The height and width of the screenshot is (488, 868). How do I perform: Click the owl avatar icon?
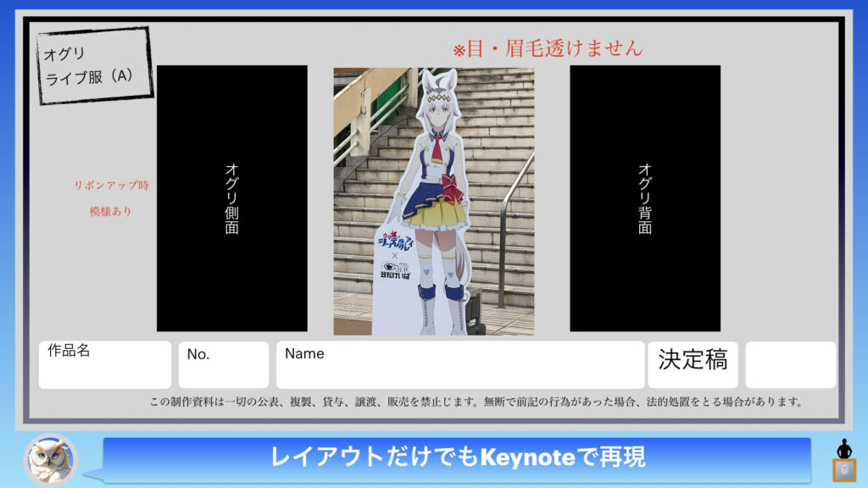50,459
